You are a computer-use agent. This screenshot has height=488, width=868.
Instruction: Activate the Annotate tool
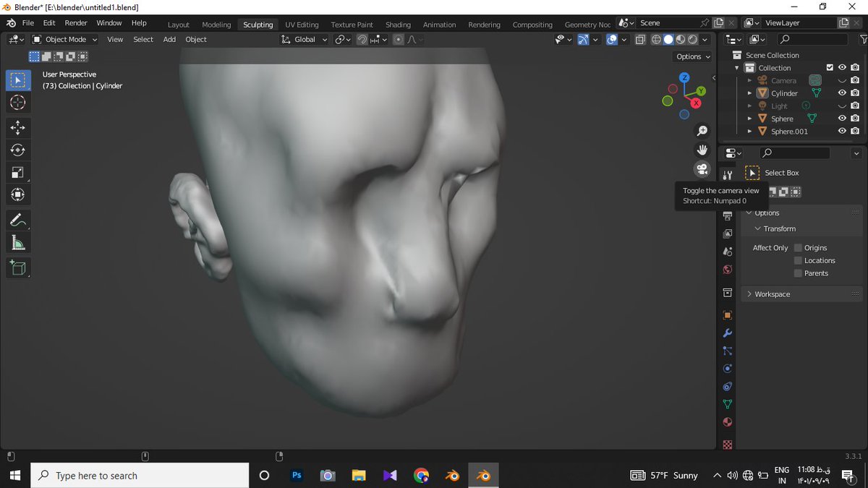tap(18, 221)
